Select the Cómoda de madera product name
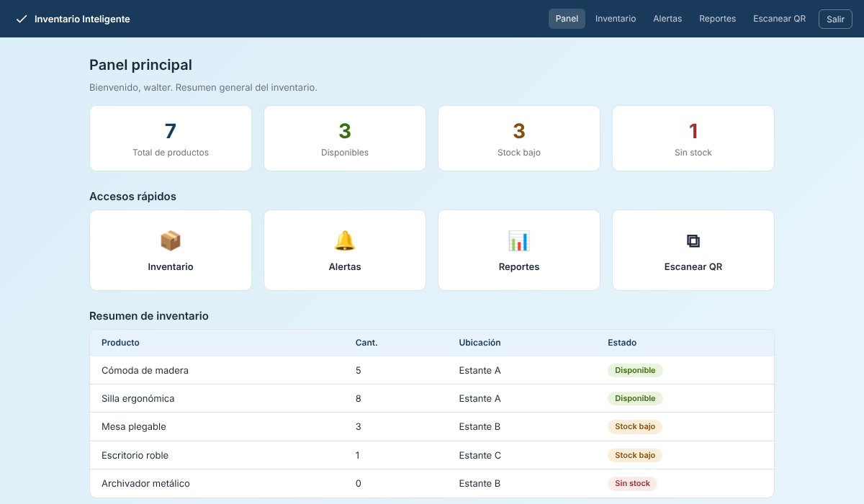The image size is (864, 504). coord(145,371)
